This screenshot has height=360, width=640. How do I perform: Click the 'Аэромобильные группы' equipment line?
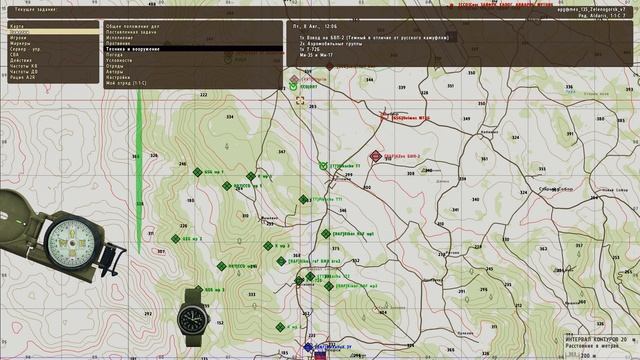(331, 43)
